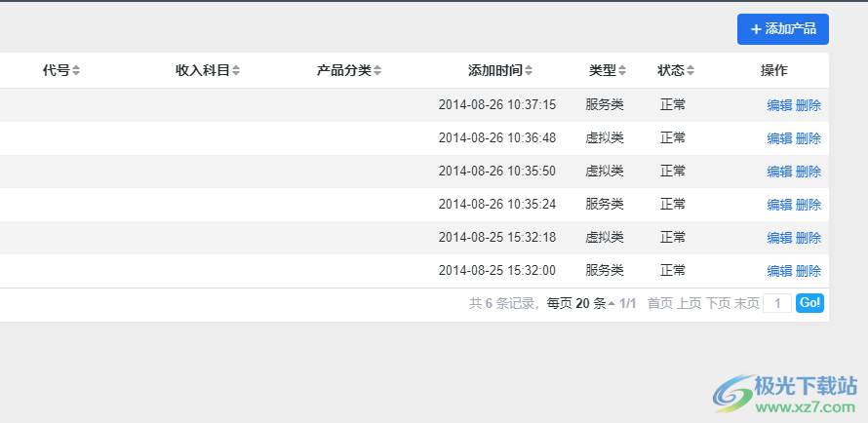Image resolution: width=868 pixels, height=423 pixels.
Task: Click the 添加产品 button
Action: click(x=783, y=29)
